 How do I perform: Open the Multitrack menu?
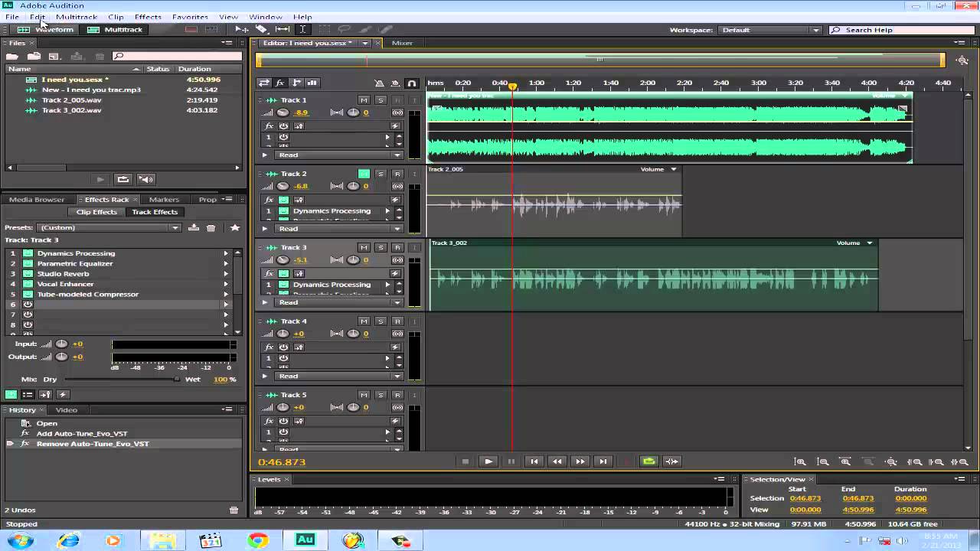(76, 17)
